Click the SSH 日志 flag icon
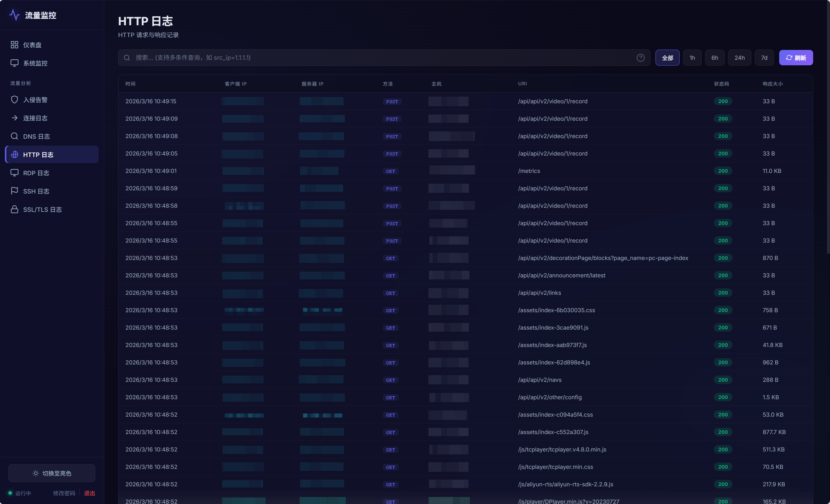 pyautogui.click(x=15, y=191)
